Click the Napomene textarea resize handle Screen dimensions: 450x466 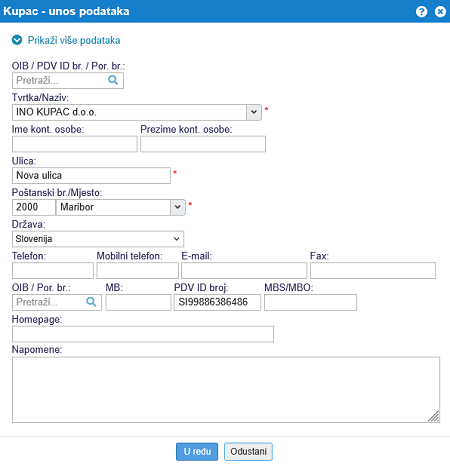(434, 416)
